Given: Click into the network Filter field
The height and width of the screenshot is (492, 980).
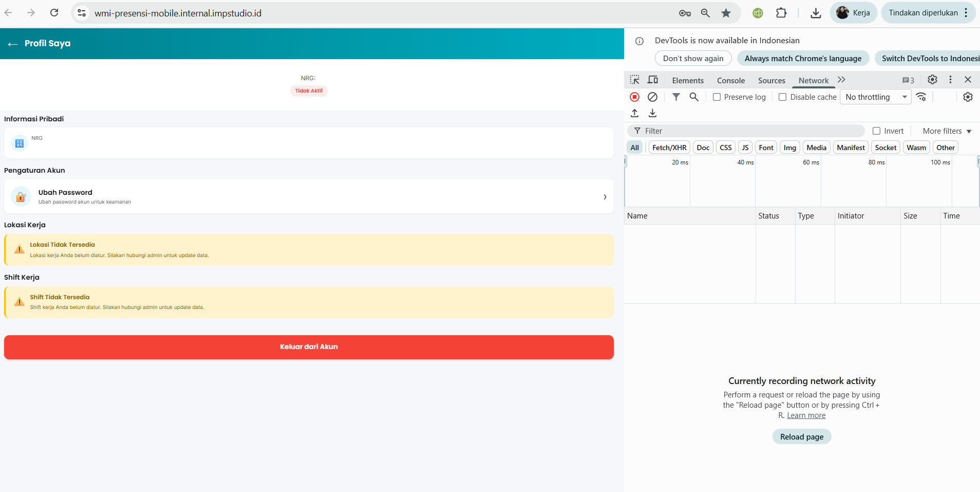Looking at the screenshot, I should [750, 131].
